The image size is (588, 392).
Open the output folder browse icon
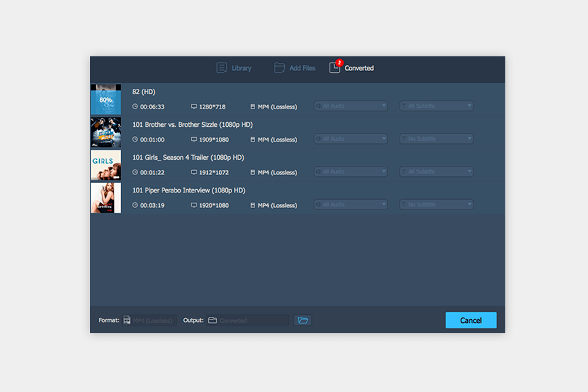[x=303, y=320]
